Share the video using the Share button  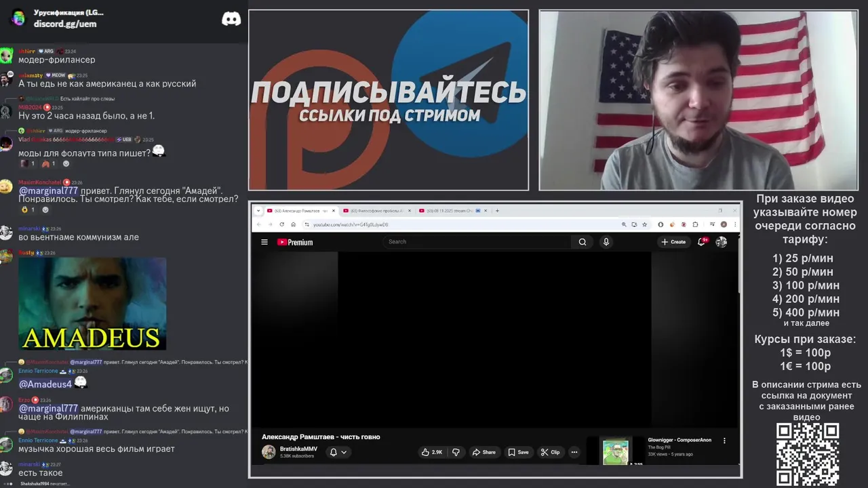click(484, 452)
